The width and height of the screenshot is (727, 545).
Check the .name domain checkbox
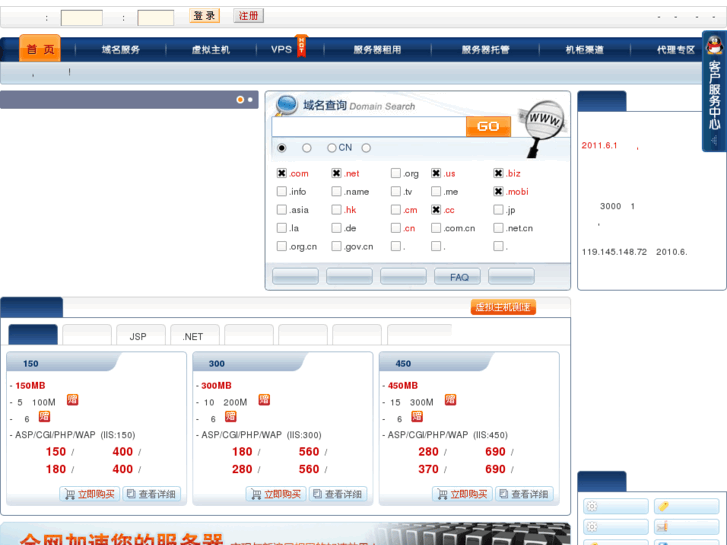pos(337,191)
